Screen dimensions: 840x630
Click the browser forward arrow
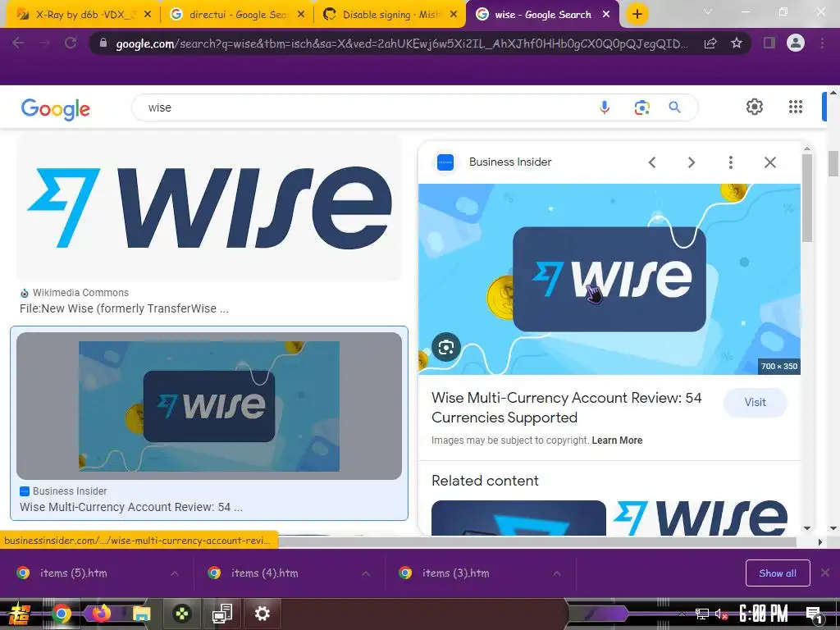coord(44,43)
